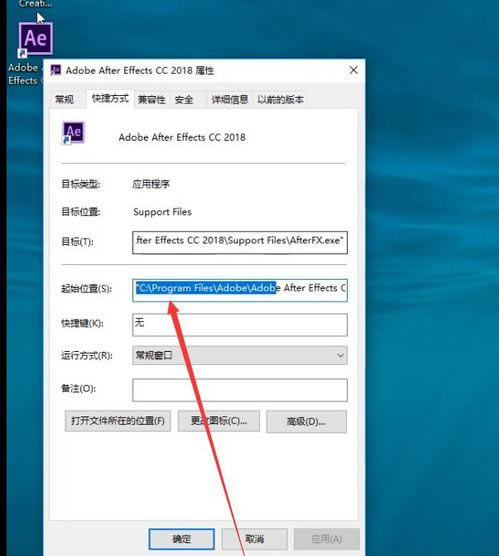Click the 起始位置(S) input field
The width and height of the screenshot is (499, 556).
tap(240, 290)
